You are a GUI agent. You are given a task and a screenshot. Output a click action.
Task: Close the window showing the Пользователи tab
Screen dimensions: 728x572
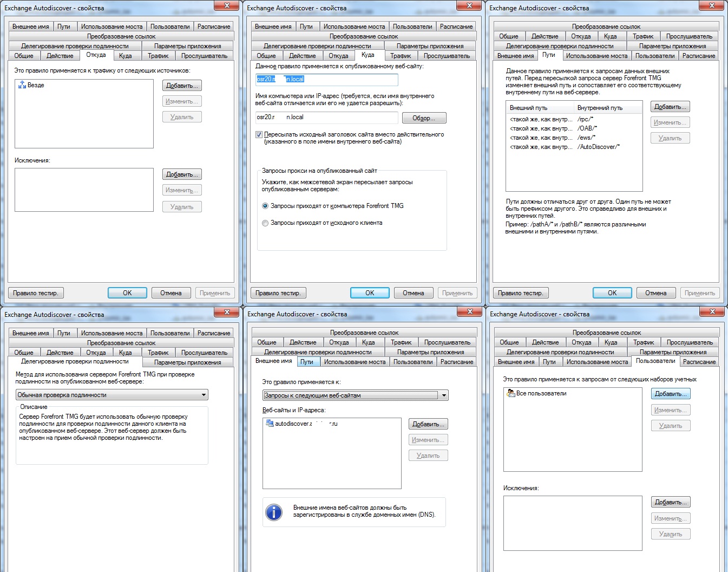tap(712, 311)
